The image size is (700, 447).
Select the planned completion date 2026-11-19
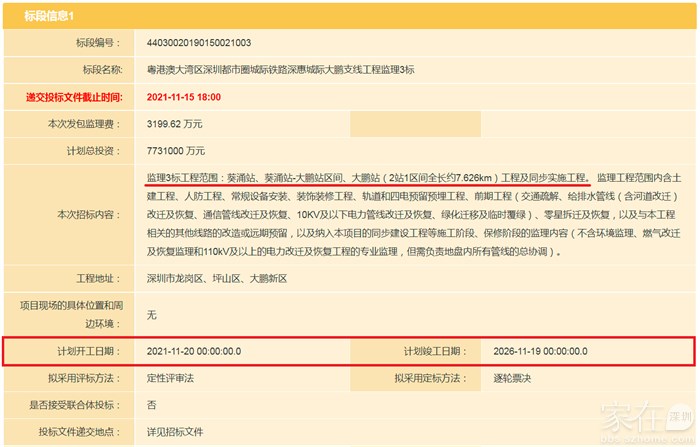[540, 352]
